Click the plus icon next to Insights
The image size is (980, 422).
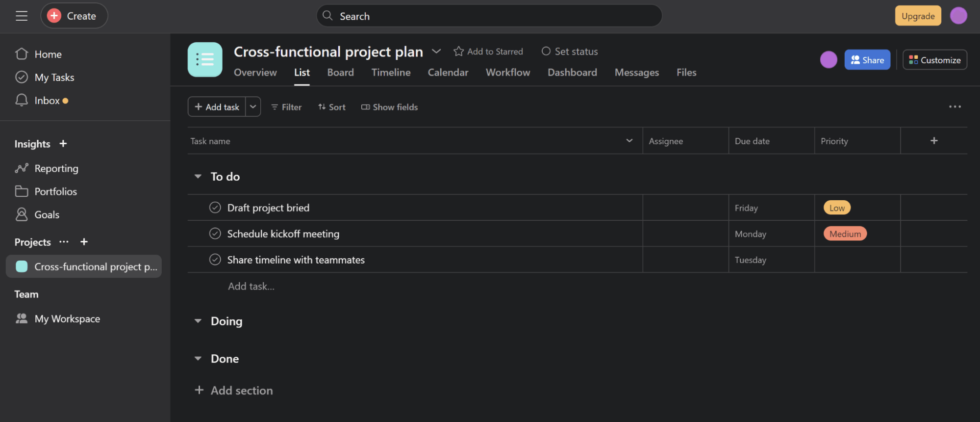pos(63,144)
